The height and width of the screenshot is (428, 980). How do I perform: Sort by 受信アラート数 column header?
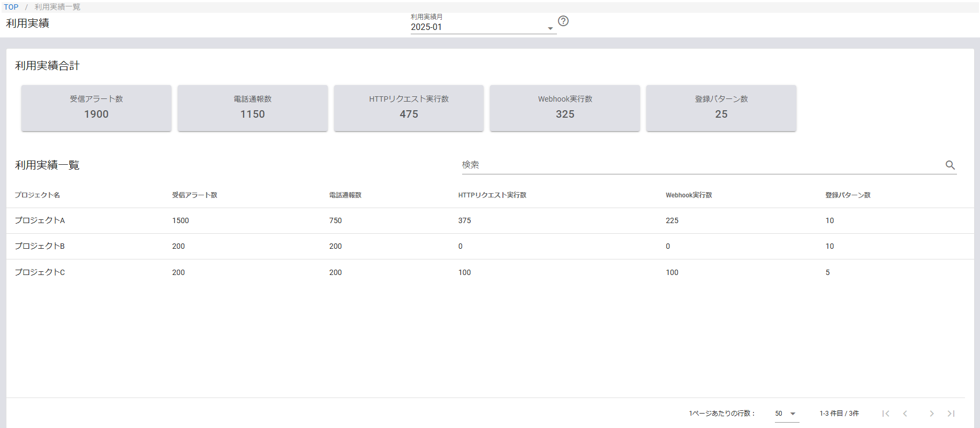(x=194, y=195)
